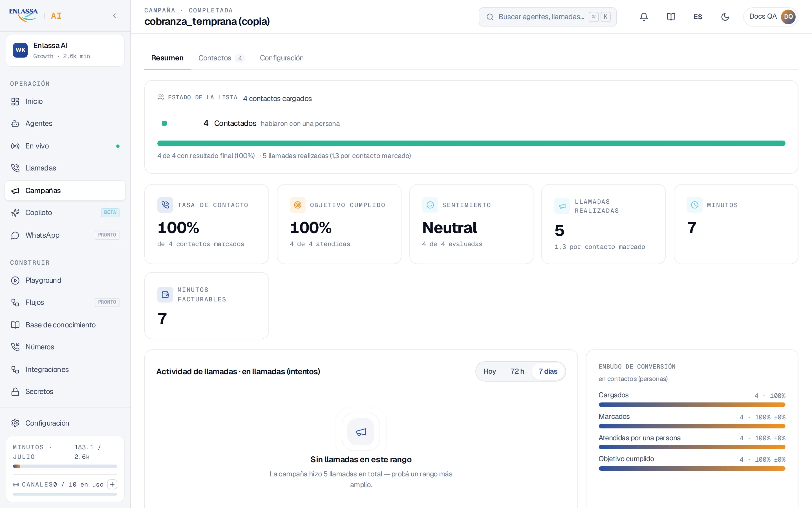Go to Inicio in sidebar
The width and height of the screenshot is (812, 508).
[x=65, y=102]
